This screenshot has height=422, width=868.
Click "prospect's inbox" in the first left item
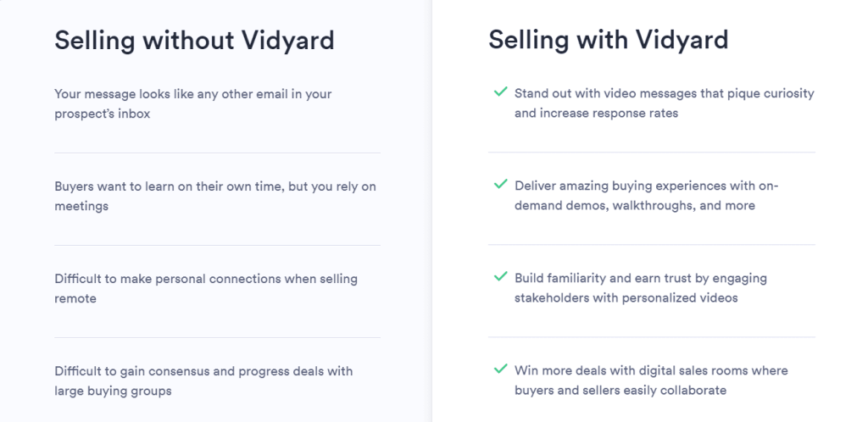click(x=102, y=114)
